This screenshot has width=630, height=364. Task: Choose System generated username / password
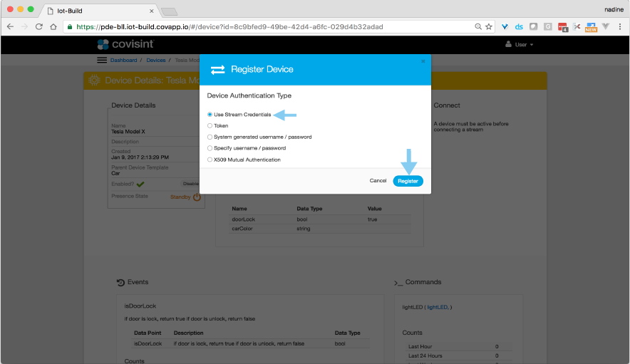(210, 137)
